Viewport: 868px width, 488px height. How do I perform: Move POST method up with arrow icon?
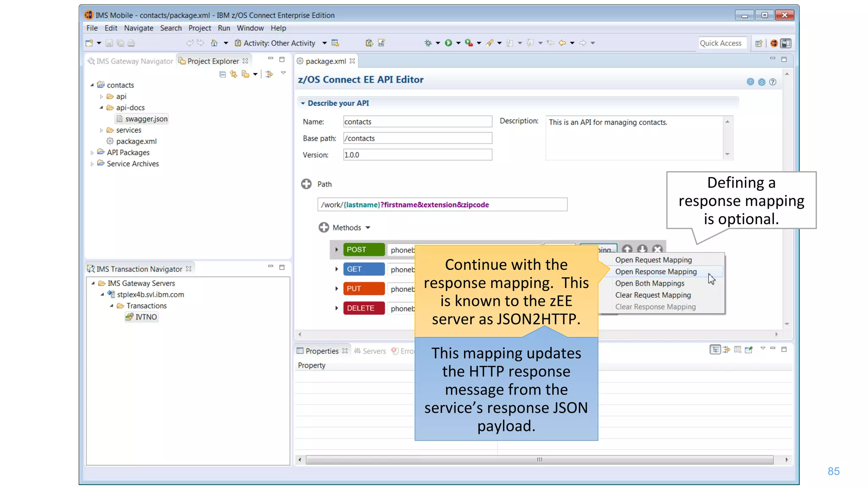(x=627, y=249)
